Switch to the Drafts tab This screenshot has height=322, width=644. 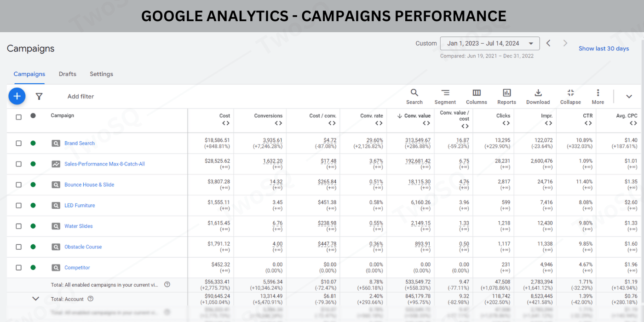68,74
